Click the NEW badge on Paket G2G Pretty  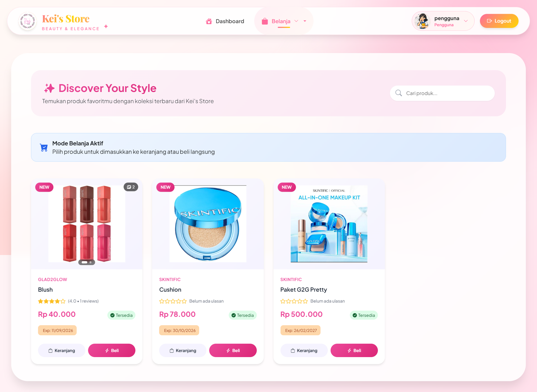click(287, 187)
